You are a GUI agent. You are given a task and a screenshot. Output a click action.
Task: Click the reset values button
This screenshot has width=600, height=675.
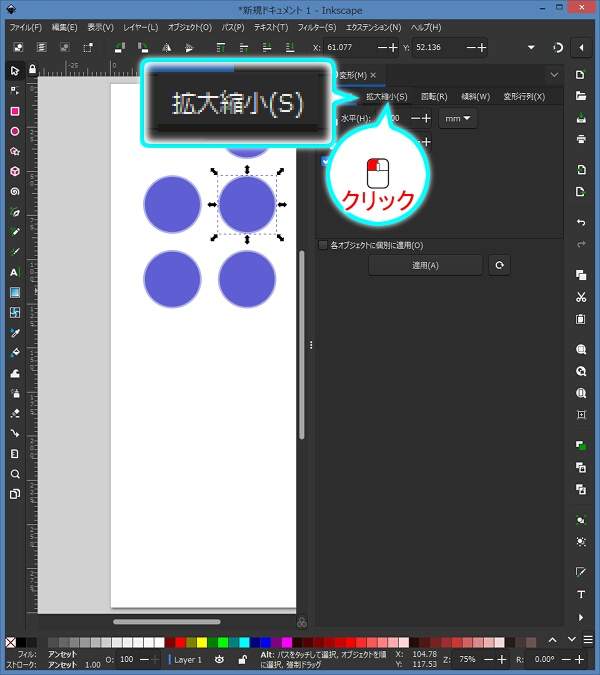pyautogui.click(x=499, y=265)
